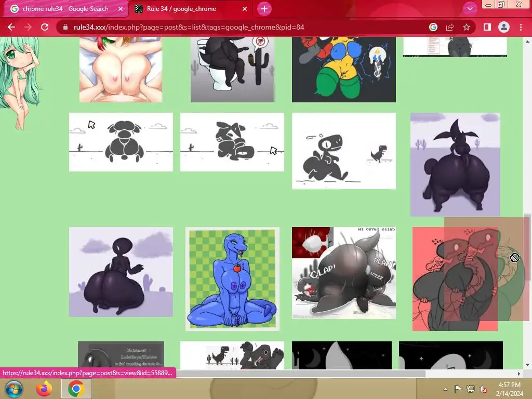Expand the tab search dropdown chevron
The width and height of the screenshot is (532, 399).
470,9
